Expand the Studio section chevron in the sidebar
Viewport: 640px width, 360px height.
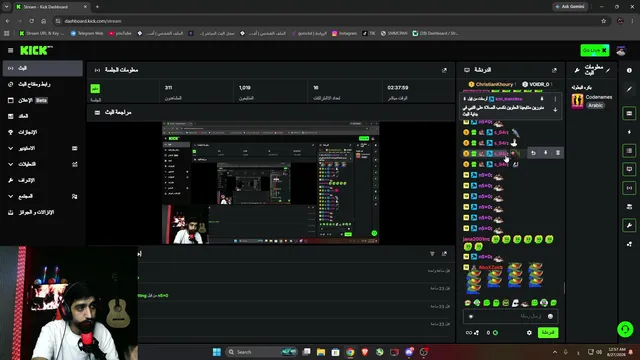(x=11, y=148)
